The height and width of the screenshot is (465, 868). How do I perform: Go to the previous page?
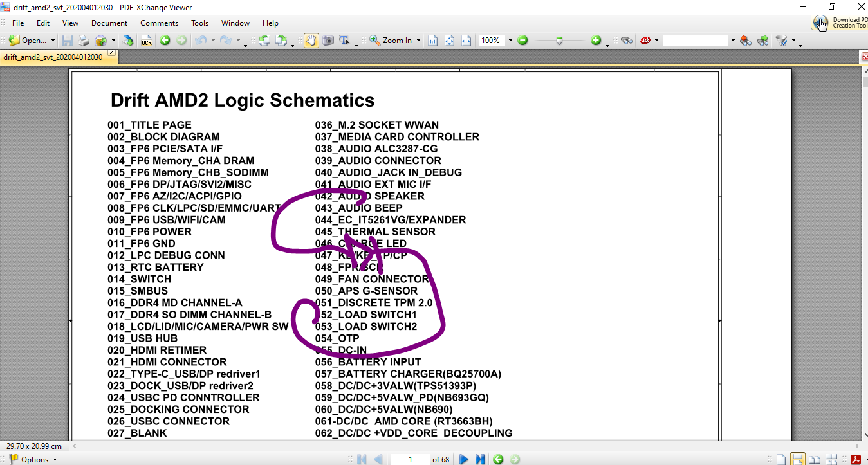(378, 459)
